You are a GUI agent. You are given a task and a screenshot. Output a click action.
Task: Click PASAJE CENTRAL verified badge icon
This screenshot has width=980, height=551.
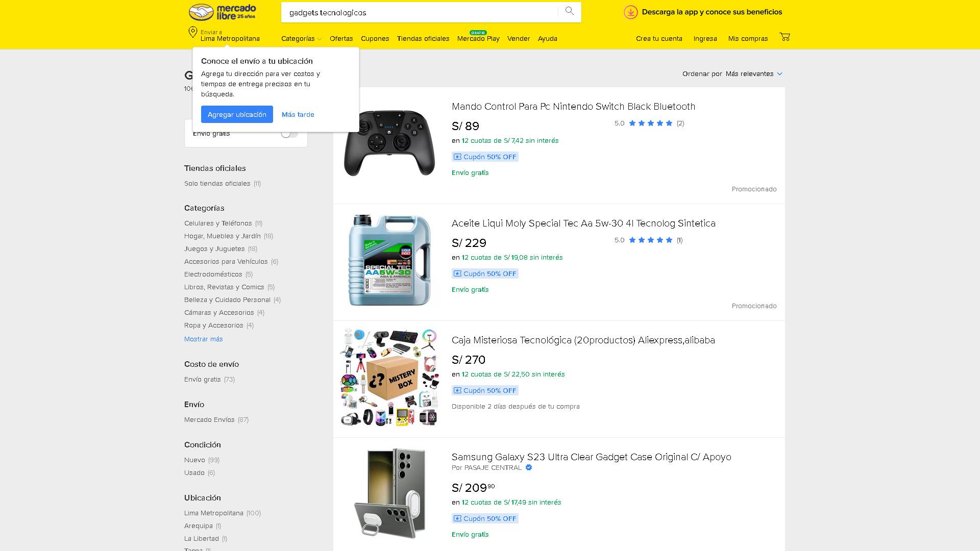coord(529,467)
